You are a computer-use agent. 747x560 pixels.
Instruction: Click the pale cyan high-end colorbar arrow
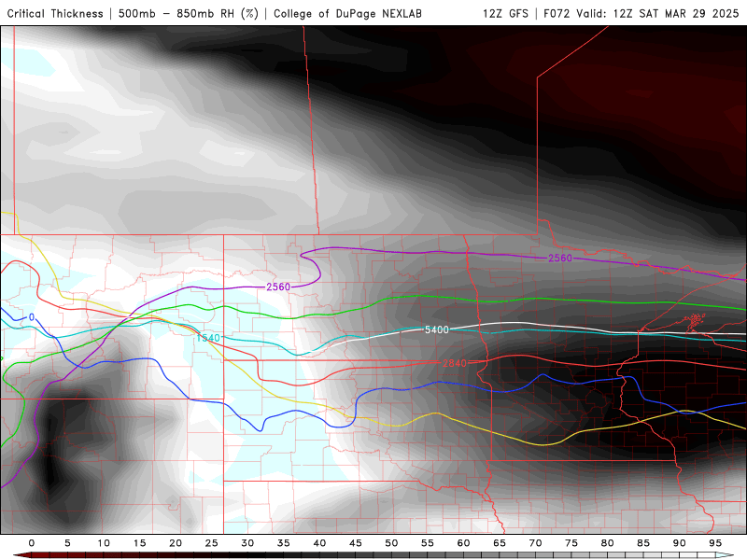[x=725, y=555]
